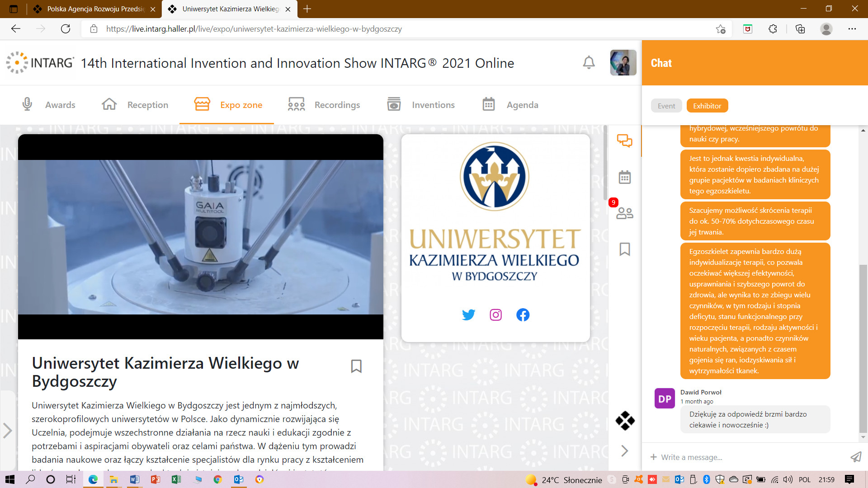
Task: Bookmark Uniwersytet Kazimierza Wielkiego exhibitor
Action: [356, 366]
